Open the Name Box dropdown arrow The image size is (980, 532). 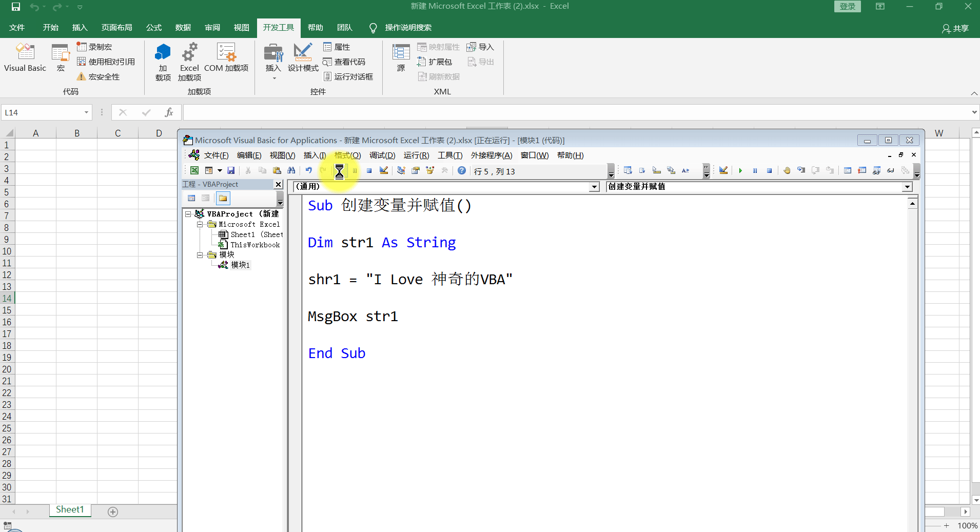pyautogui.click(x=86, y=112)
